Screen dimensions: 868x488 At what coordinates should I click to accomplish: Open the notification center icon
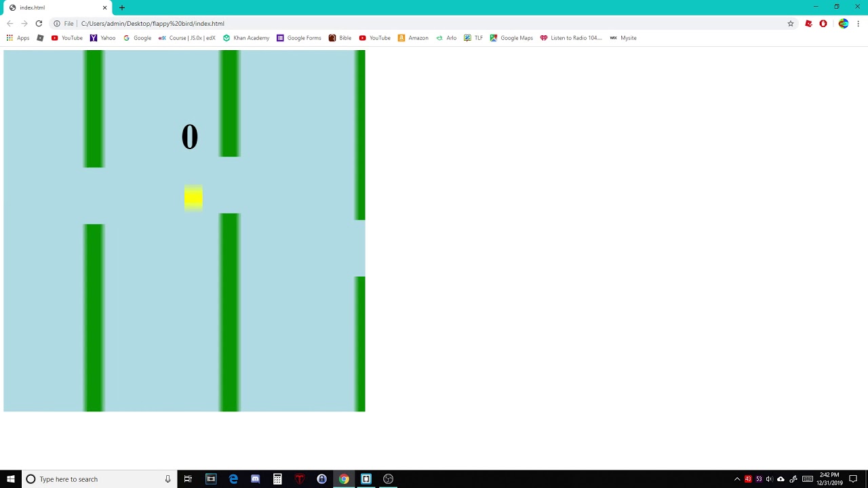(x=853, y=479)
